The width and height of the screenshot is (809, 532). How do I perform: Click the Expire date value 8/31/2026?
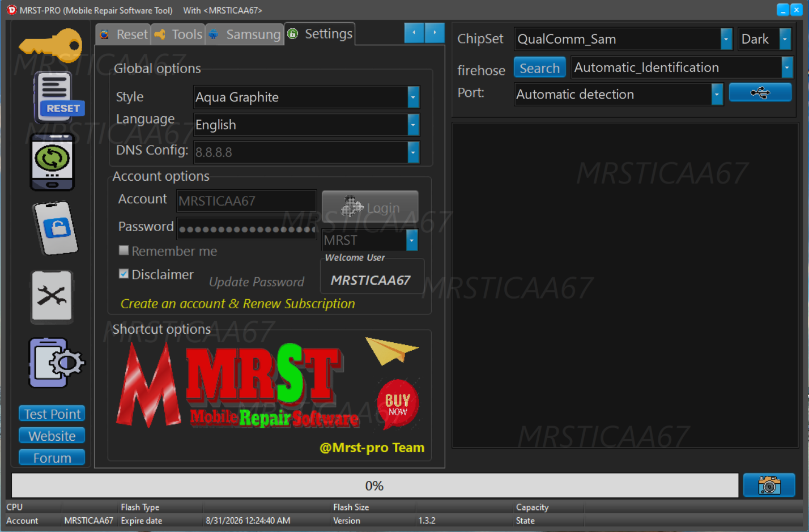point(248,521)
